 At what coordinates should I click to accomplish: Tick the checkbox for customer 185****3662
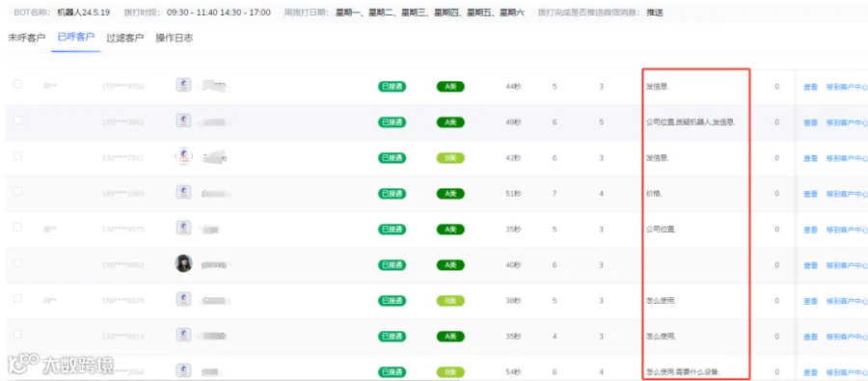click(x=17, y=121)
